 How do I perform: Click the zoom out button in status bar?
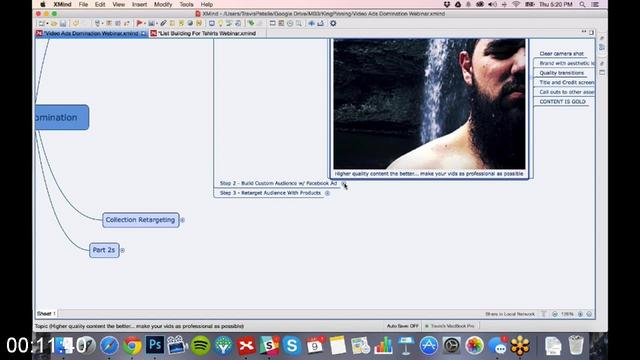pos(555,314)
